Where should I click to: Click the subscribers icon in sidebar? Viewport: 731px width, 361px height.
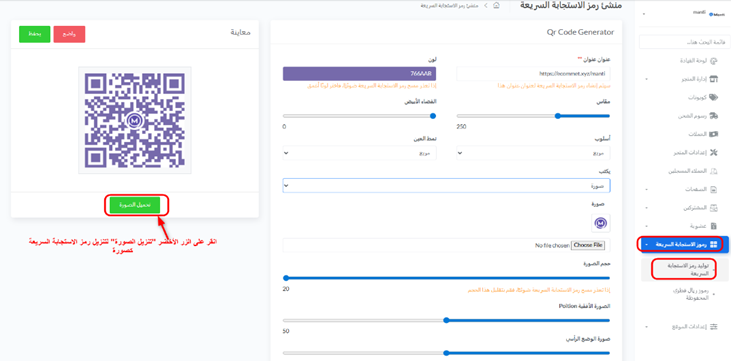(713, 208)
